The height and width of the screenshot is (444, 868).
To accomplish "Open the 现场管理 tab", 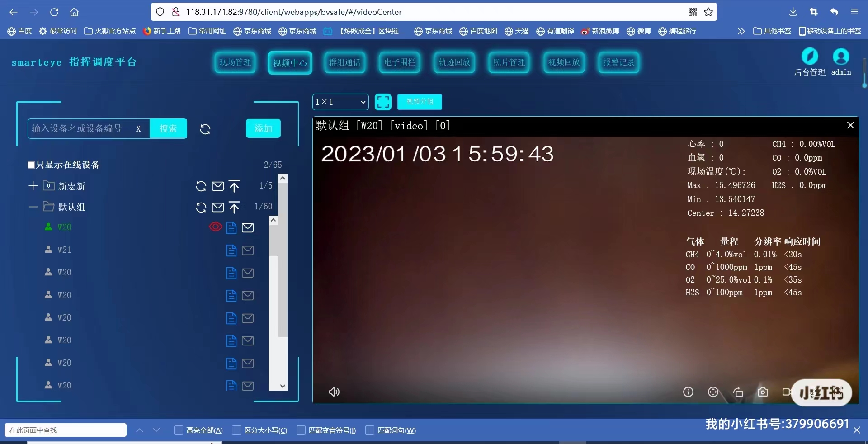I will (235, 62).
